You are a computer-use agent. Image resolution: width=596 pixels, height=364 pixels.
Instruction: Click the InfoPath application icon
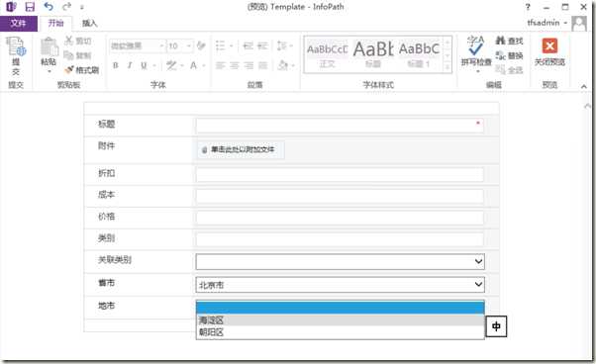(12, 7)
